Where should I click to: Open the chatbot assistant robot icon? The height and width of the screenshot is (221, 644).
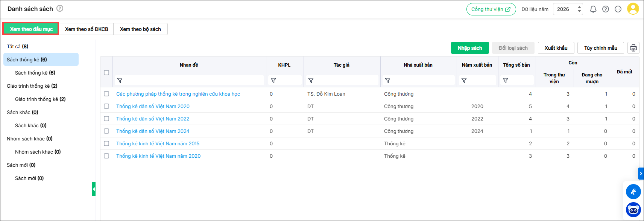[x=633, y=210]
